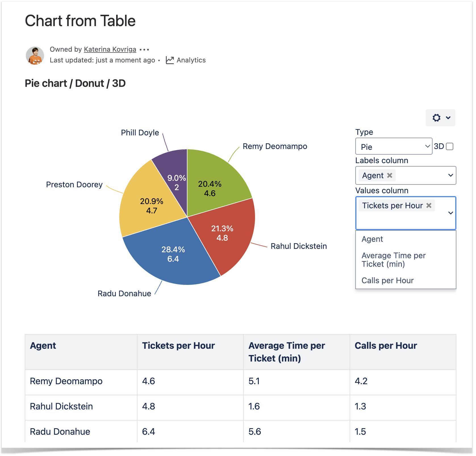476x456 pixels.
Task: Open the chart settings gear menu
Action: [440, 118]
